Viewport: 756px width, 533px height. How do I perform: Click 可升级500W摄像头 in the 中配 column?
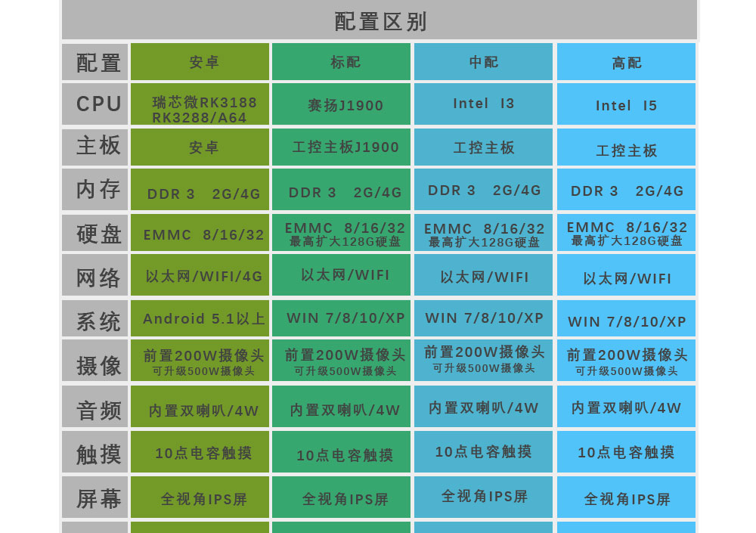coord(484,368)
